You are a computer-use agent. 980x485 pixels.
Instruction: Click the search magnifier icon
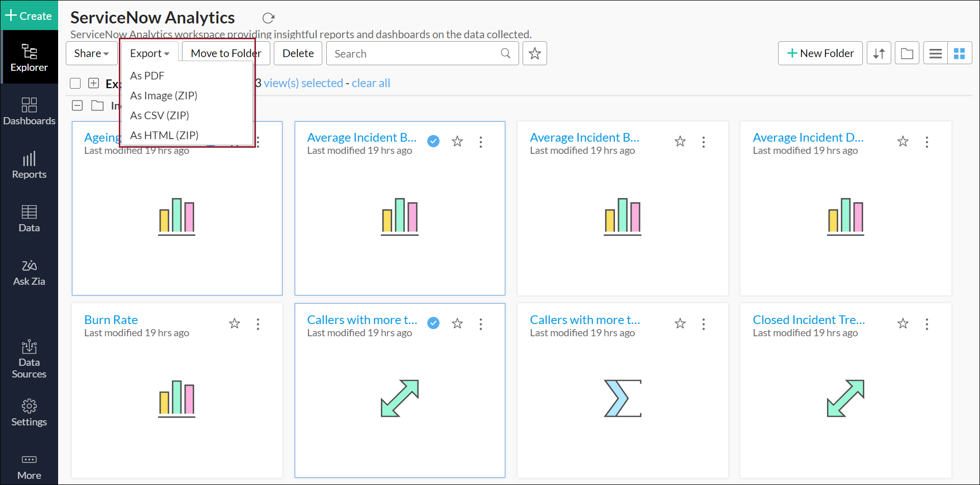click(505, 53)
